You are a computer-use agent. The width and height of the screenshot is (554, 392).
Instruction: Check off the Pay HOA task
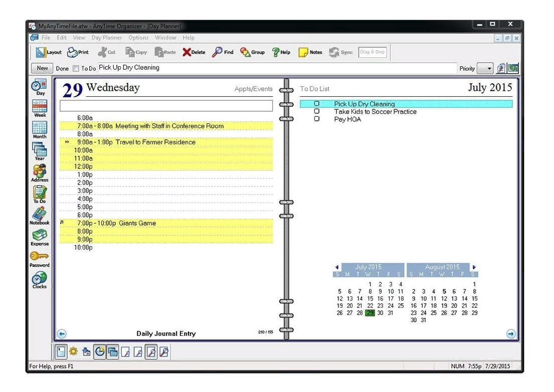click(x=316, y=118)
